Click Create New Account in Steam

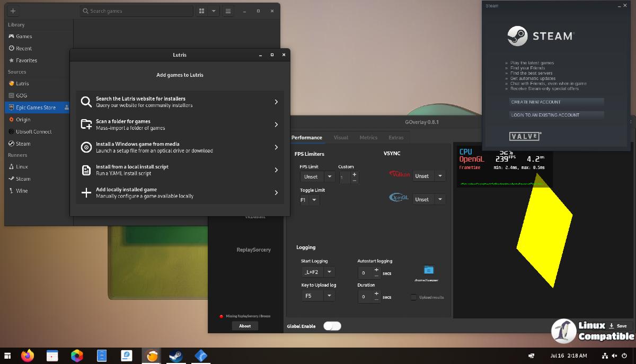click(x=556, y=102)
